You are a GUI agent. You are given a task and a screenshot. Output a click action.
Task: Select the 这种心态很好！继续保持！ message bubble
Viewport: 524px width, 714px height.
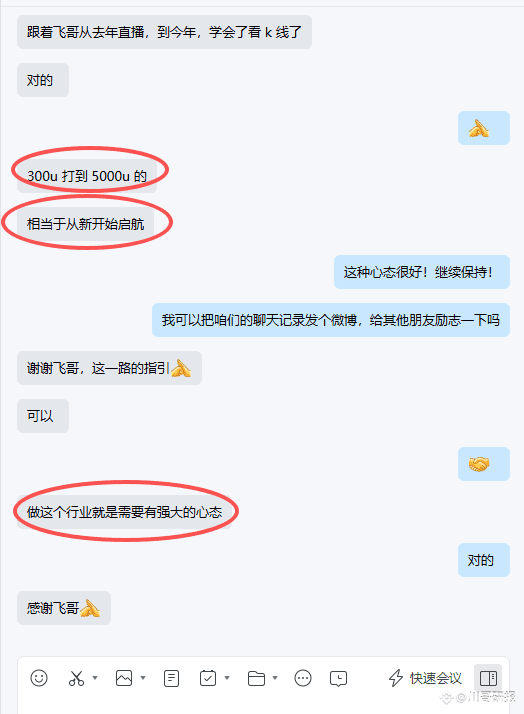pos(422,272)
